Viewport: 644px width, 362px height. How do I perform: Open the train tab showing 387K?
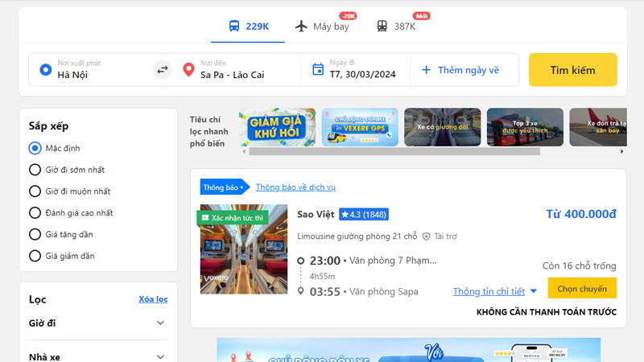[x=396, y=27]
